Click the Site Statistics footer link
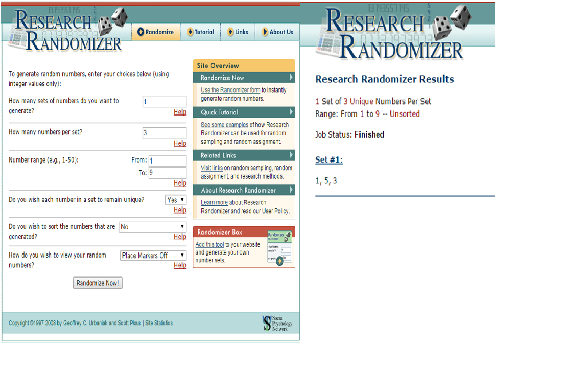Screen dimensions: 564x392 tap(159, 323)
